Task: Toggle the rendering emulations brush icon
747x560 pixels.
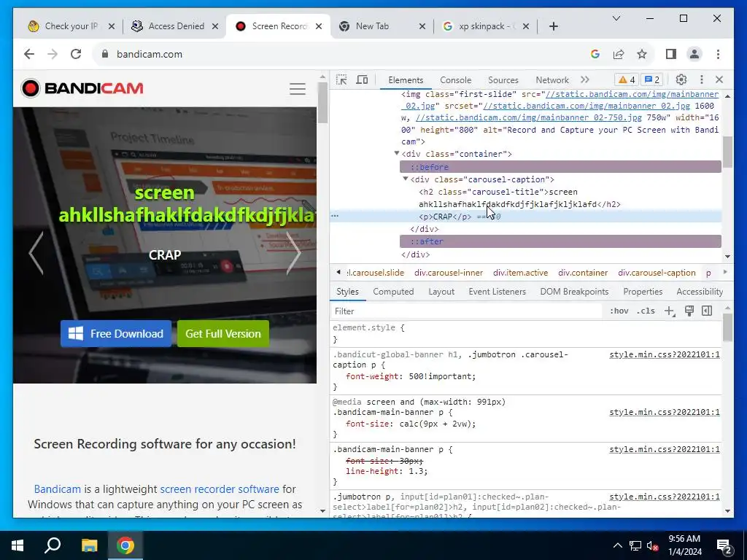Action: point(689,311)
